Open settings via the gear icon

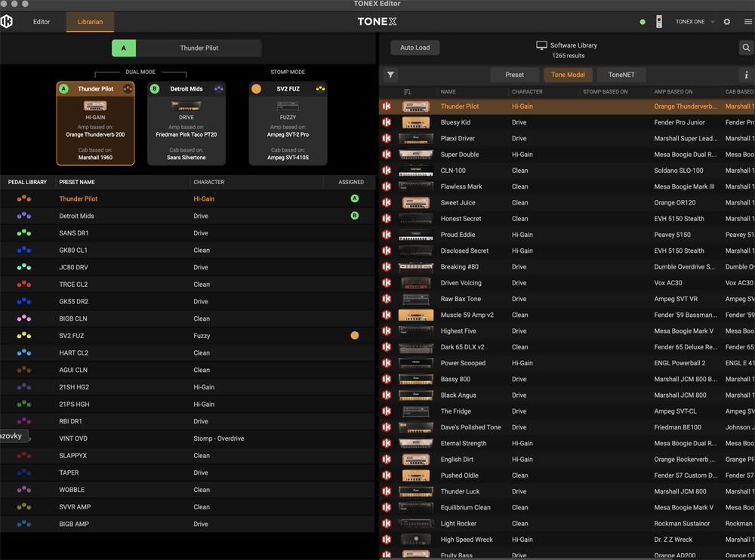click(x=727, y=22)
